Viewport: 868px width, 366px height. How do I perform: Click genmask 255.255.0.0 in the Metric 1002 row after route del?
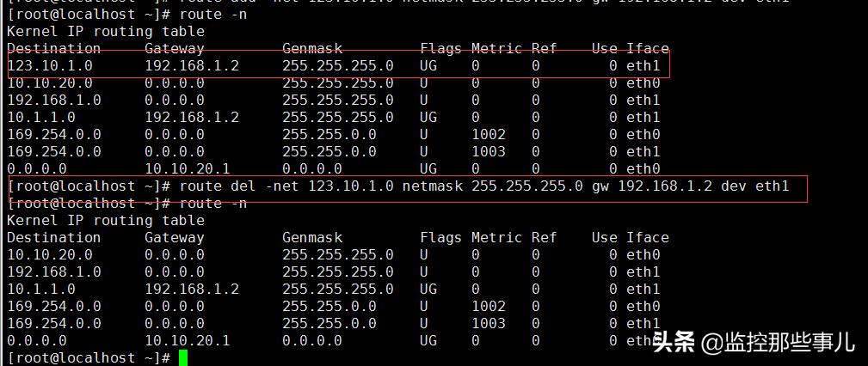329,306
